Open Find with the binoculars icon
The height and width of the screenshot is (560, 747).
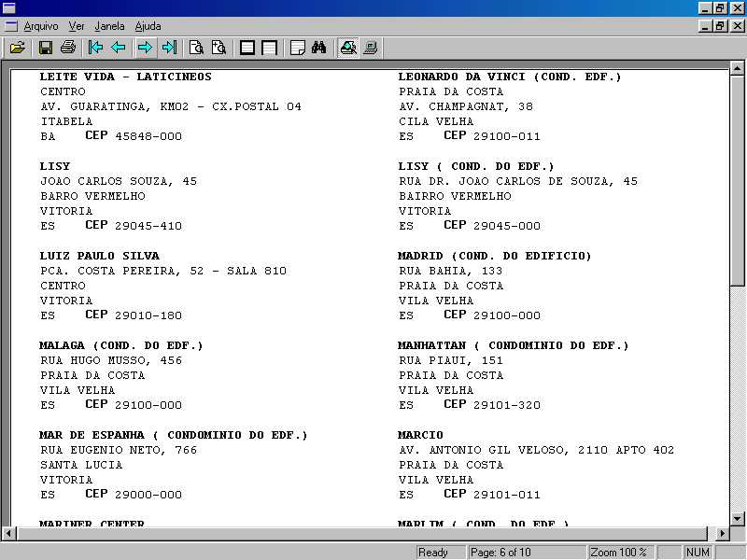(x=319, y=48)
